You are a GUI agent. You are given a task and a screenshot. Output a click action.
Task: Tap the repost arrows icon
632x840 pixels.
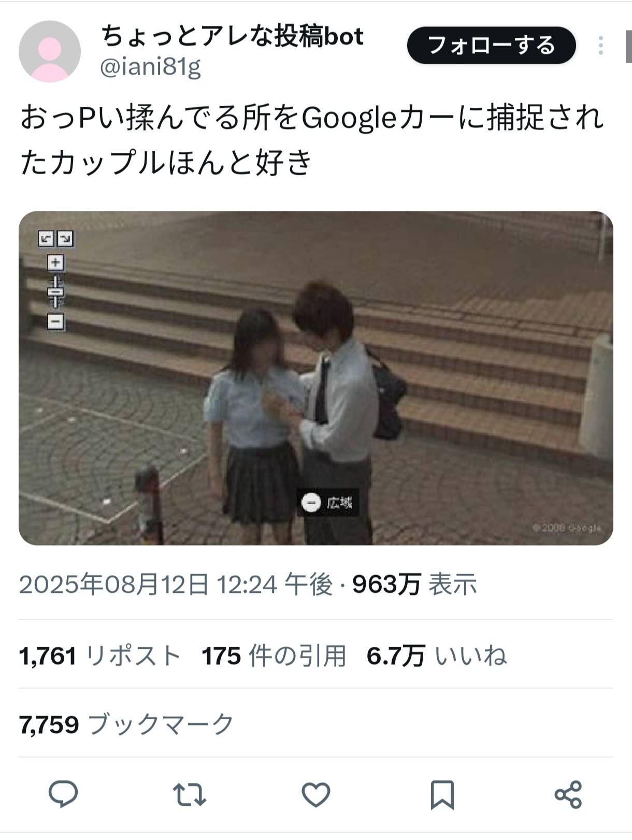pyautogui.click(x=189, y=795)
